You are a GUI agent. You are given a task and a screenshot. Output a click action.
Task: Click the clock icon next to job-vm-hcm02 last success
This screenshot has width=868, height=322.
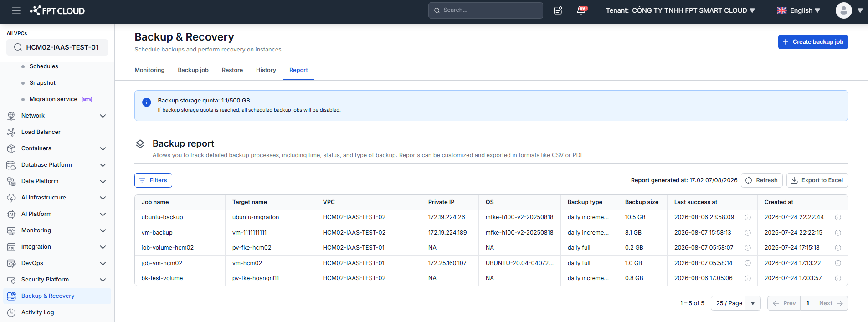point(748,263)
